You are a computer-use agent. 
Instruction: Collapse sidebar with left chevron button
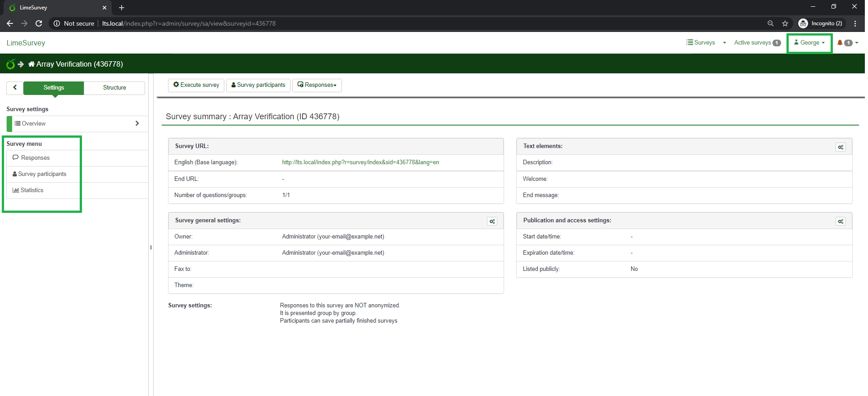pos(15,88)
